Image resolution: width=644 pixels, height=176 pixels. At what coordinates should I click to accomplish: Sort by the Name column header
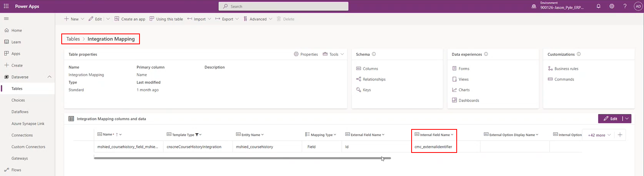click(x=109, y=135)
